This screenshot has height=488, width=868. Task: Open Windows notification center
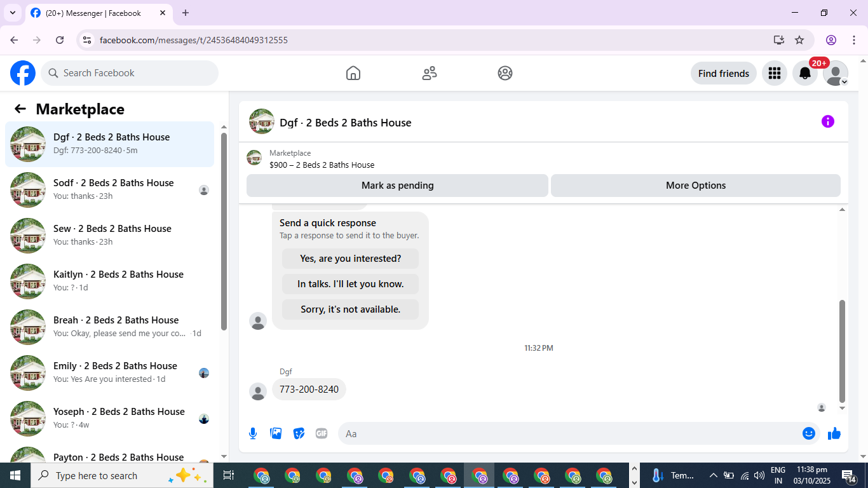[x=849, y=475]
